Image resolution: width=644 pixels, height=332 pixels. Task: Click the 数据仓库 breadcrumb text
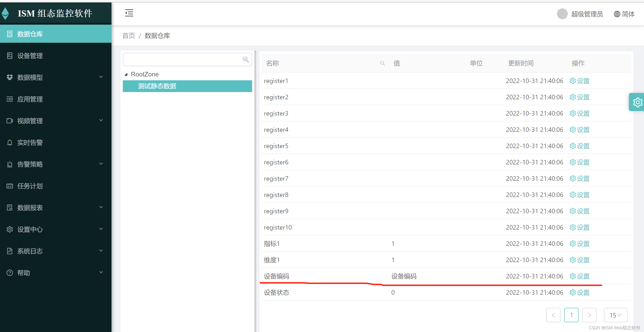157,36
